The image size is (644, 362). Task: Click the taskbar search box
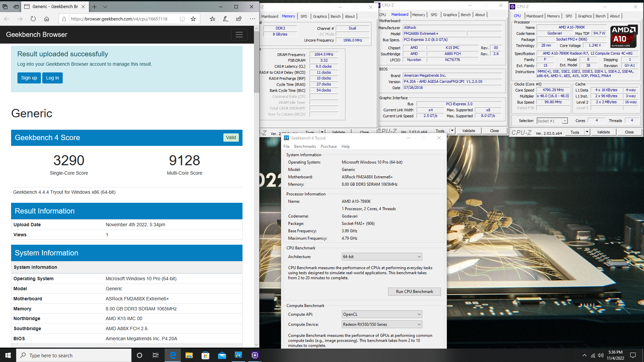point(74,355)
